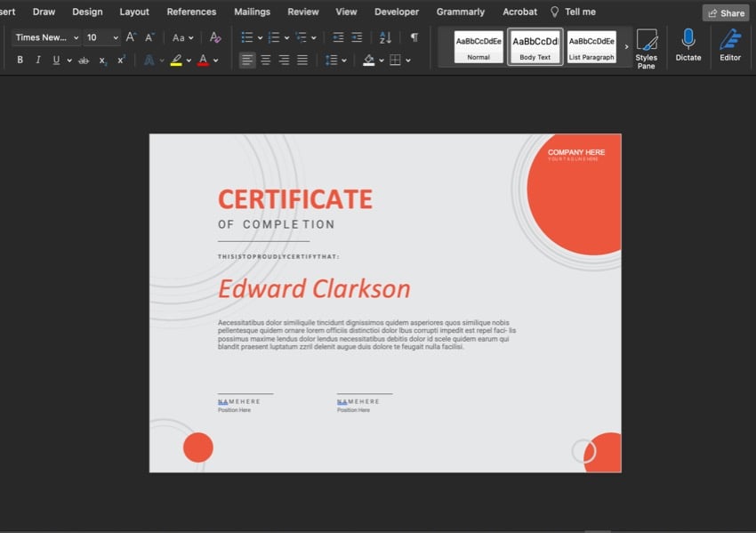This screenshot has width=756, height=533.
Task: Toggle bold formatting
Action: [20, 60]
